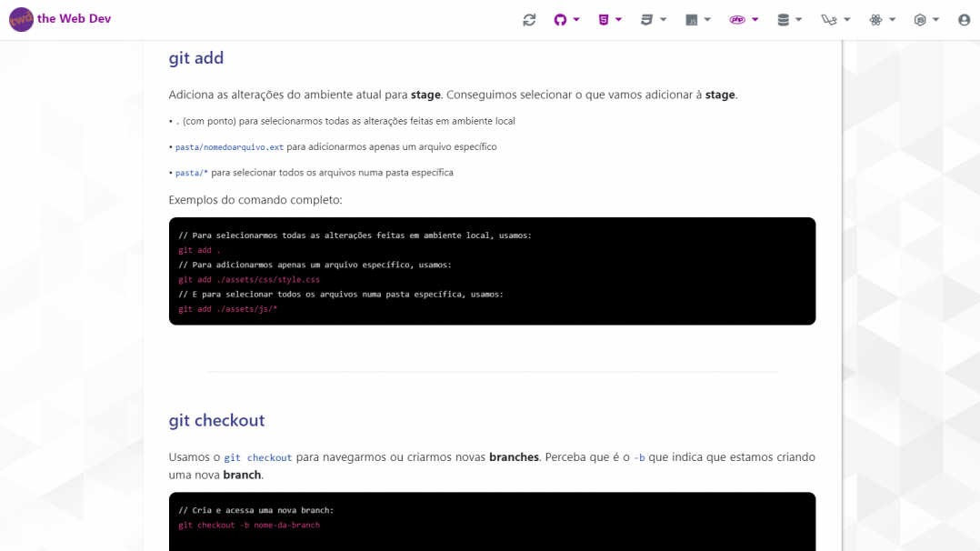Click the pasta/nomedoarquivo.ext link
The width and height of the screenshot is (980, 551).
(228, 146)
